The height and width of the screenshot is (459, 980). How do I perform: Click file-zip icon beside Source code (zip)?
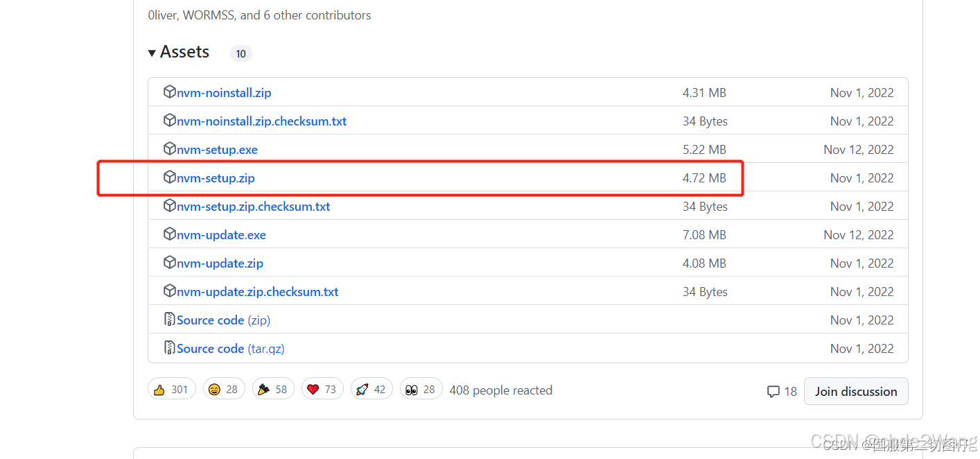pos(169,320)
